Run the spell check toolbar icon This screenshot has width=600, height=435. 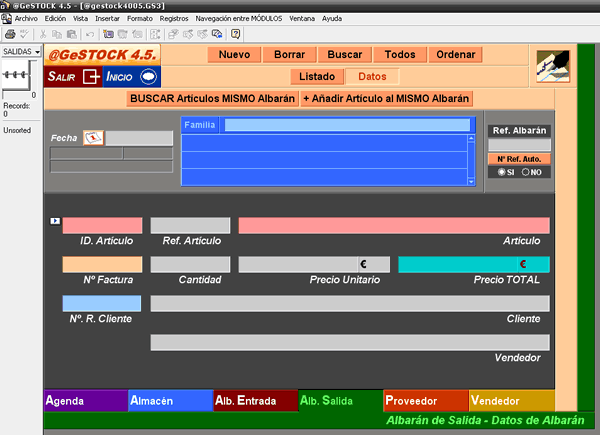click(x=24, y=34)
